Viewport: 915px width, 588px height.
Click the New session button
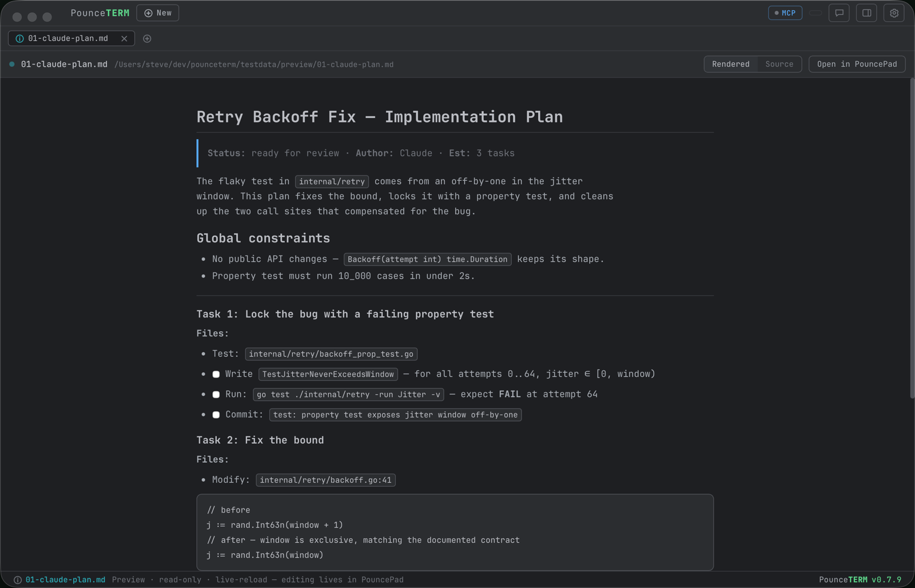coord(158,13)
